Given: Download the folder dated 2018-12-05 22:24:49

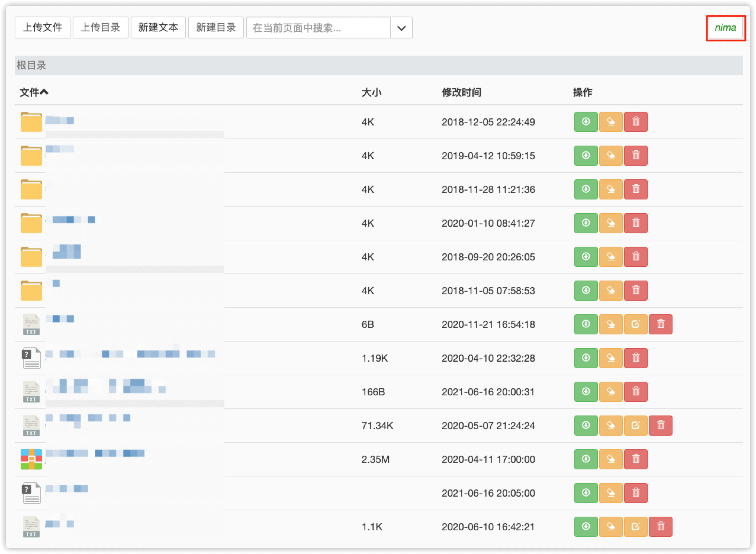Looking at the screenshot, I should tap(586, 122).
